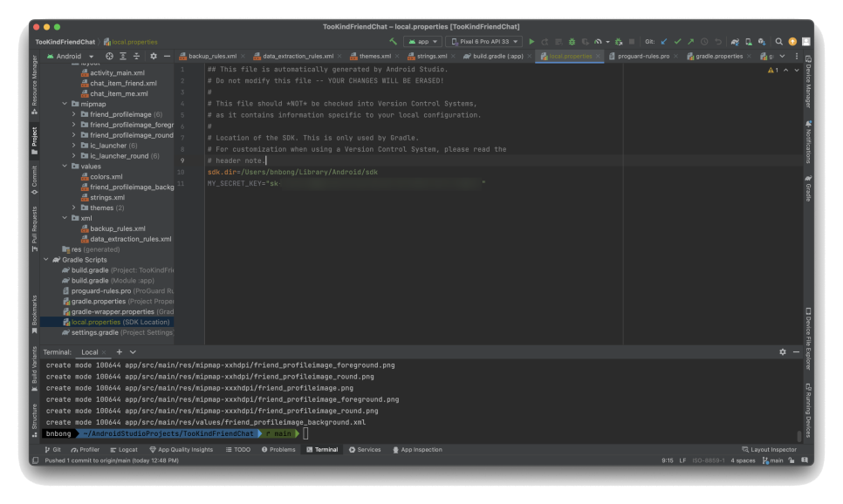This screenshot has width=843, height=504.
Task: Expand the themes (2) folder
Action: click(74, 208)
